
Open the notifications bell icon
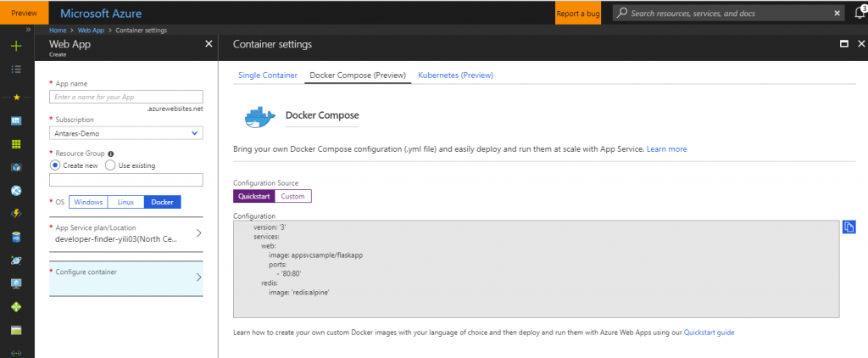click(860, 14)
